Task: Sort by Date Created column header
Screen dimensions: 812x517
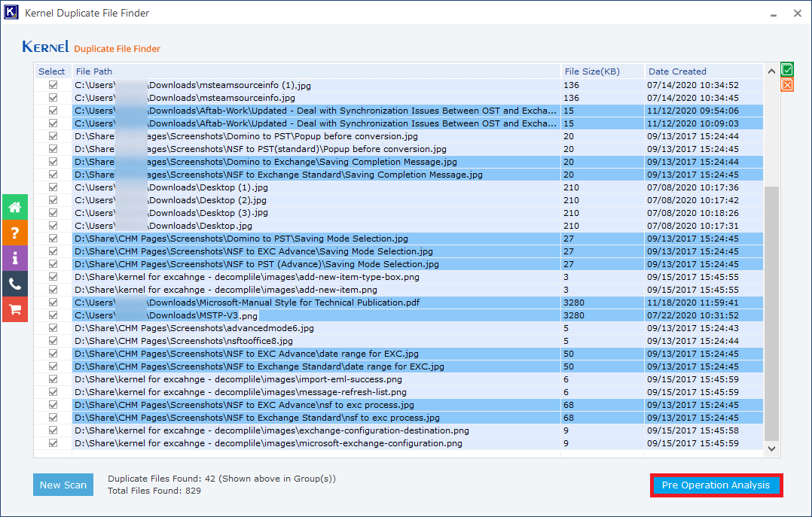Action: tap(704, 71)
